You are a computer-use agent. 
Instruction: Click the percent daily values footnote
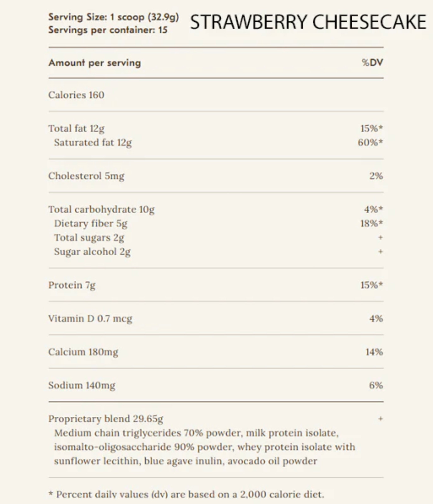coord(186,495)
